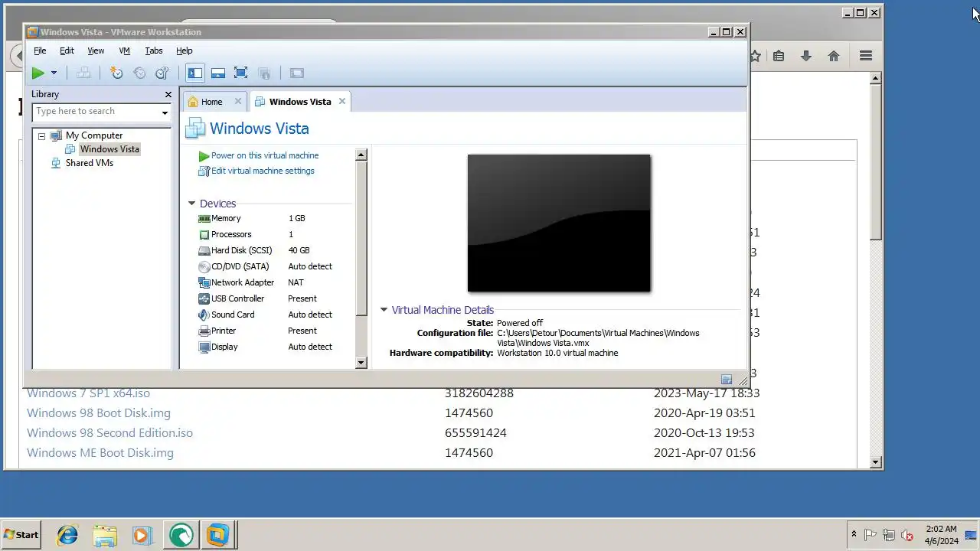Click the VMware Workstation taskbar icon
The width and height of the screenshot is (980, 551).
pos(218,535)
